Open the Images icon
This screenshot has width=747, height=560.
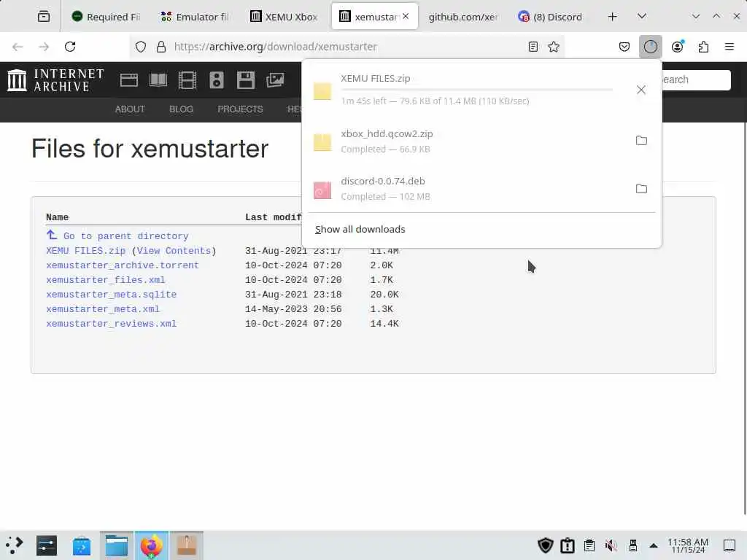pyautogui.click(x=275, y=80)
